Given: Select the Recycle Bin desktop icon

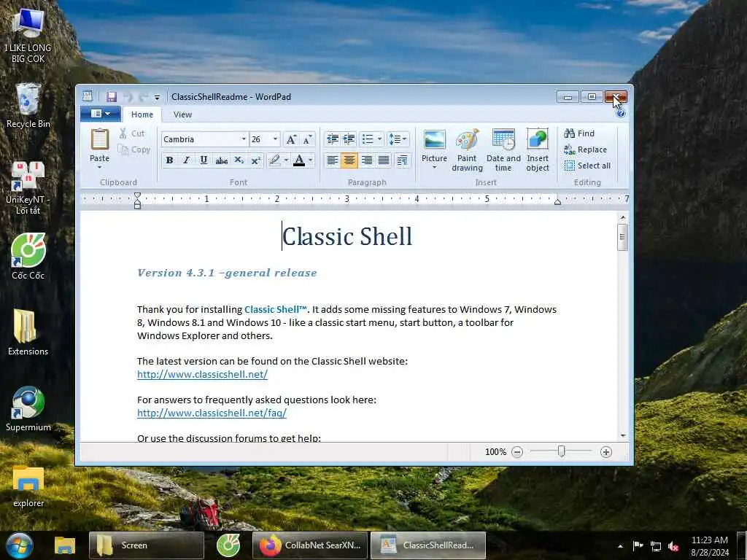Looking at the screenshot, I should pos(28,106).
